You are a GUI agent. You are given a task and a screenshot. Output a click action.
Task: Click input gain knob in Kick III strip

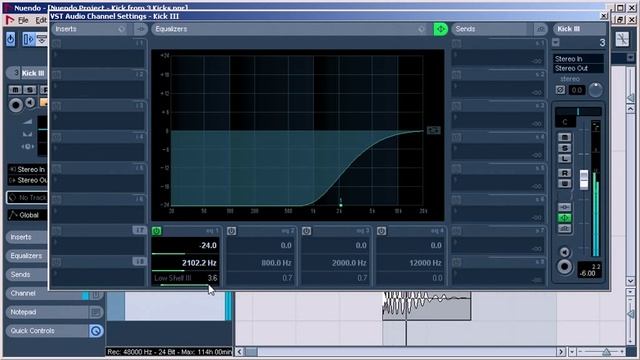click(595, 90)
